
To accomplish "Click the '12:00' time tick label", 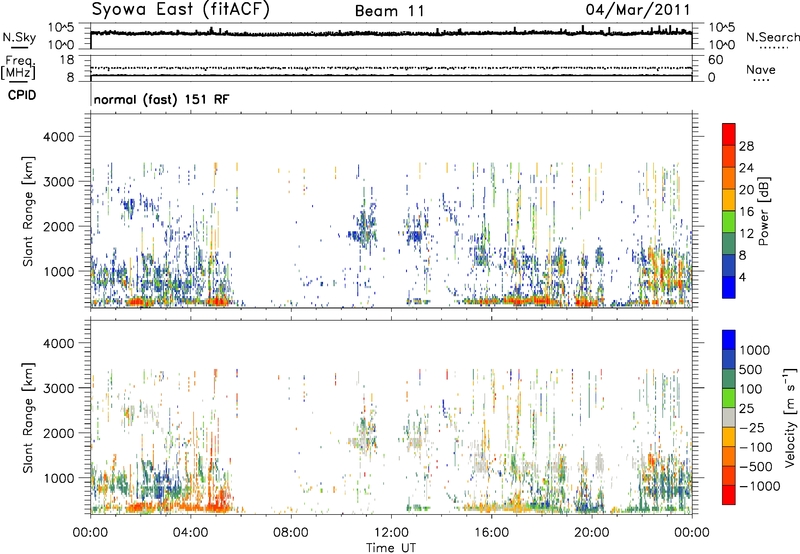I will [391, 533].
